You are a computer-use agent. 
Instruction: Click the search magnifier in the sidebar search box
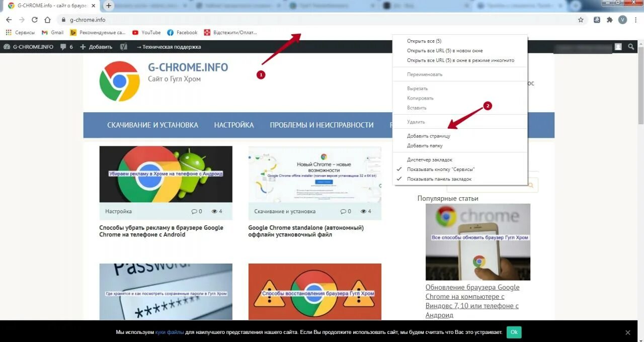coord(531,186)
